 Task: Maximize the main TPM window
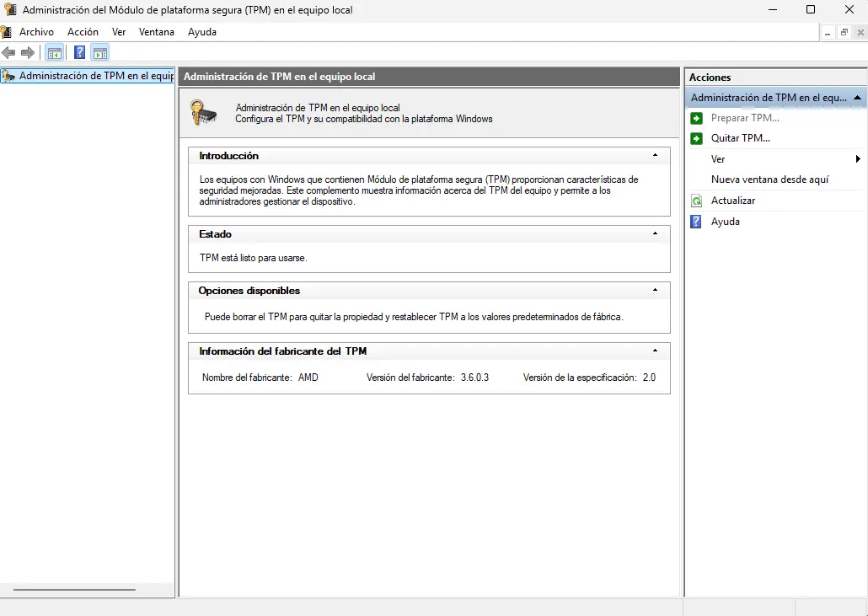click(x=811, y=9)
